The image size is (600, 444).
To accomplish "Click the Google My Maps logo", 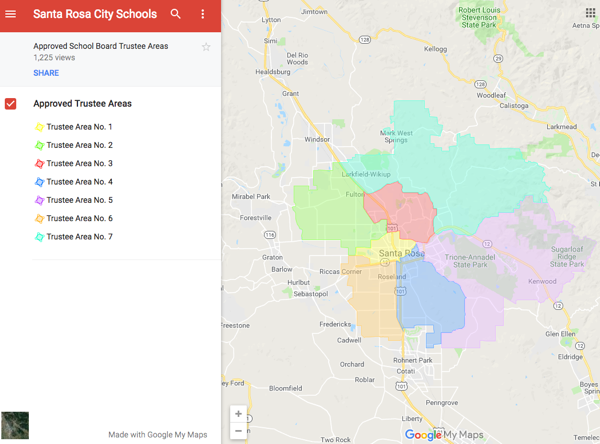I will point(444,435).
